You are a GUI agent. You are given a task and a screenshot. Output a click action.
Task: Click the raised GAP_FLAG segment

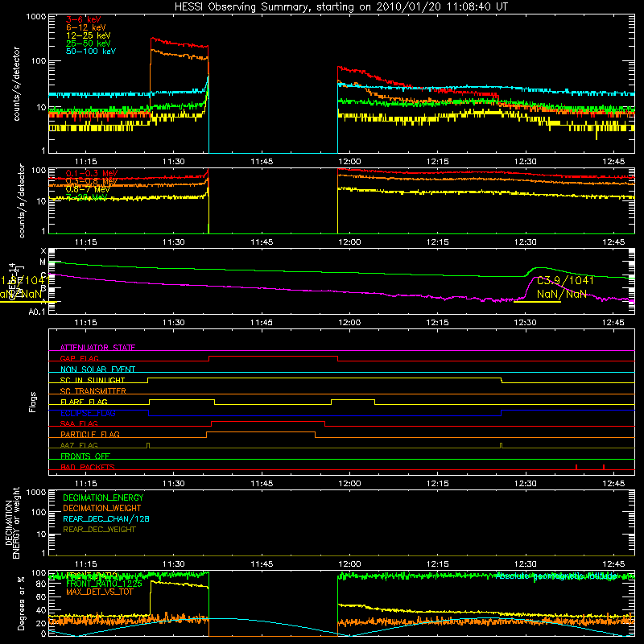pos(273,357)
